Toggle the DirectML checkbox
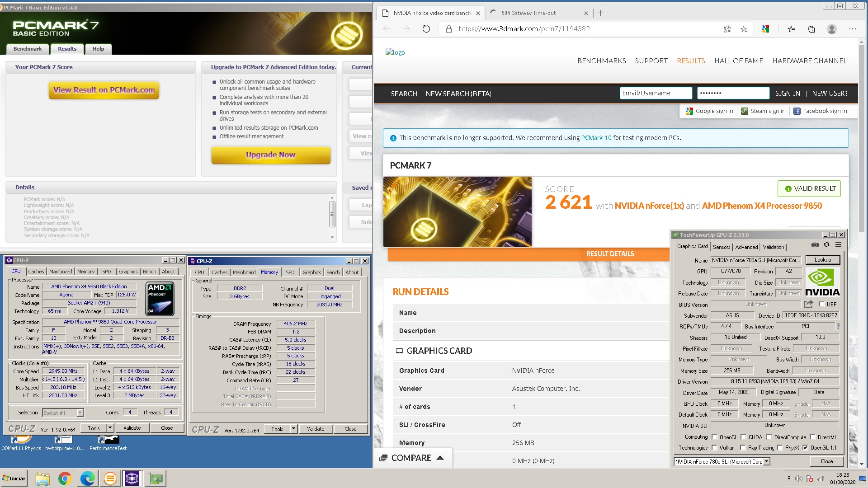The height and width of the screenshot is (488, 868). click(812, 437)
